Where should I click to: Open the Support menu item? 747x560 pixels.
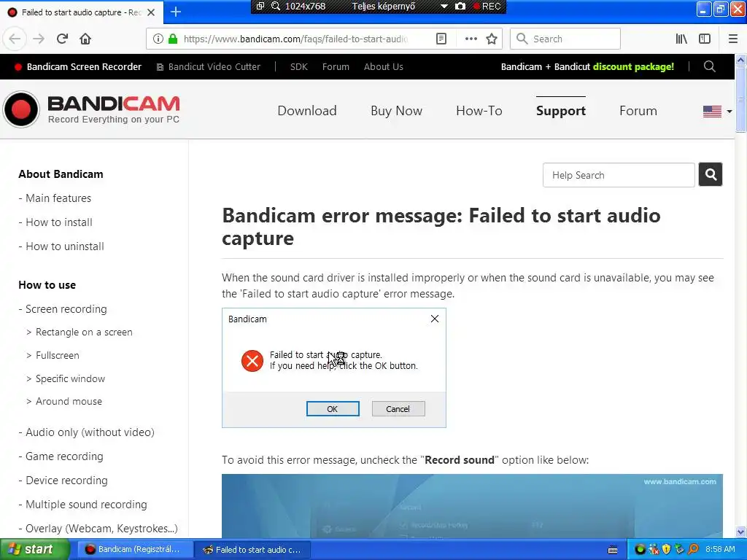click(561, 111)
